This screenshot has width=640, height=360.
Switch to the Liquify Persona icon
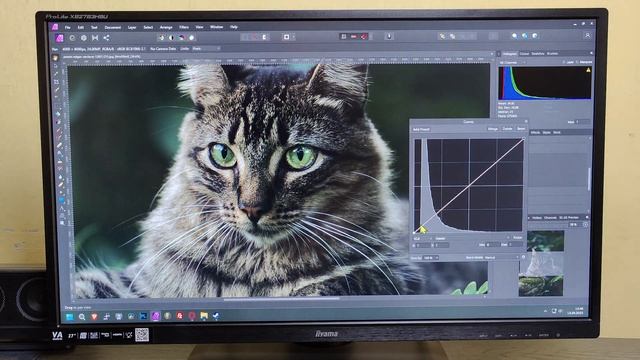click(72, 38)
